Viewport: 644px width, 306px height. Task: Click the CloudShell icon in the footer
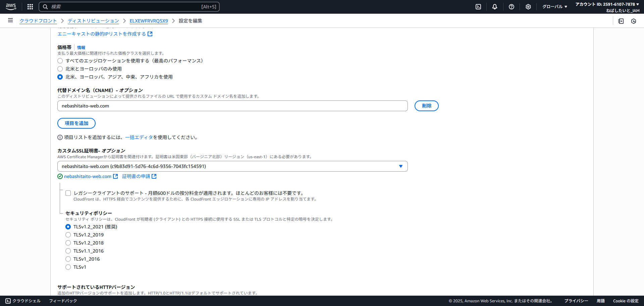coord(8,301)
